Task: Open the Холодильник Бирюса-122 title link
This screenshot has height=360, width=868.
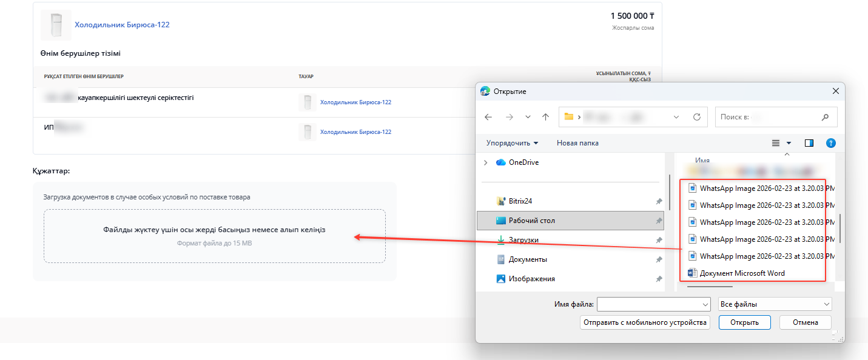Action: [x=122, y=25]
